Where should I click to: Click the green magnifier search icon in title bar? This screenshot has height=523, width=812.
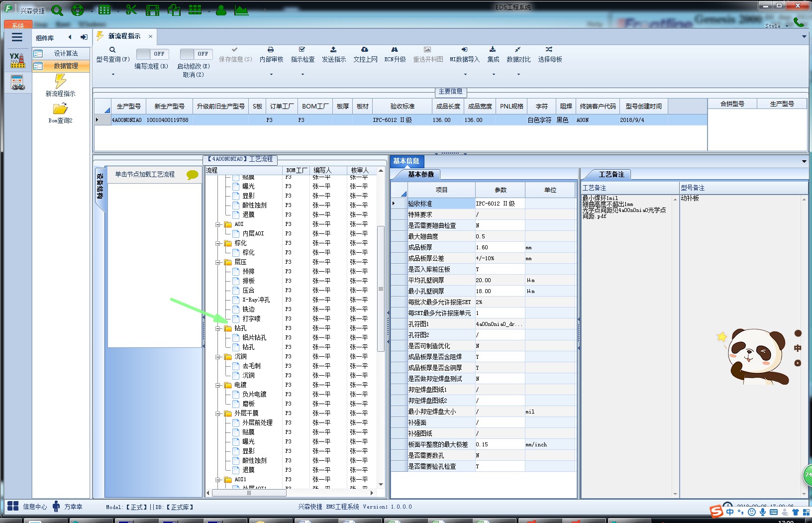(x=57, y=10)
